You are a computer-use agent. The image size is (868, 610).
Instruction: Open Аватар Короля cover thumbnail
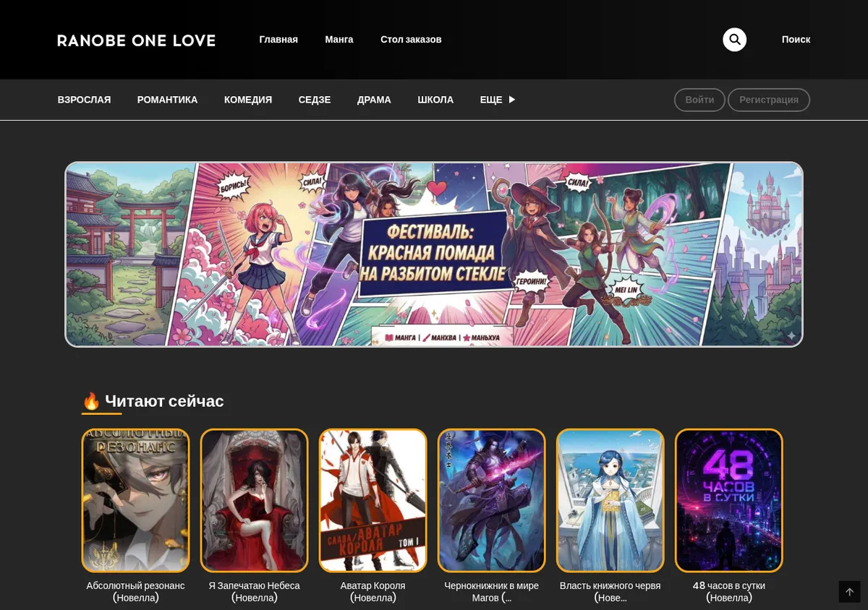pos(373,500)
